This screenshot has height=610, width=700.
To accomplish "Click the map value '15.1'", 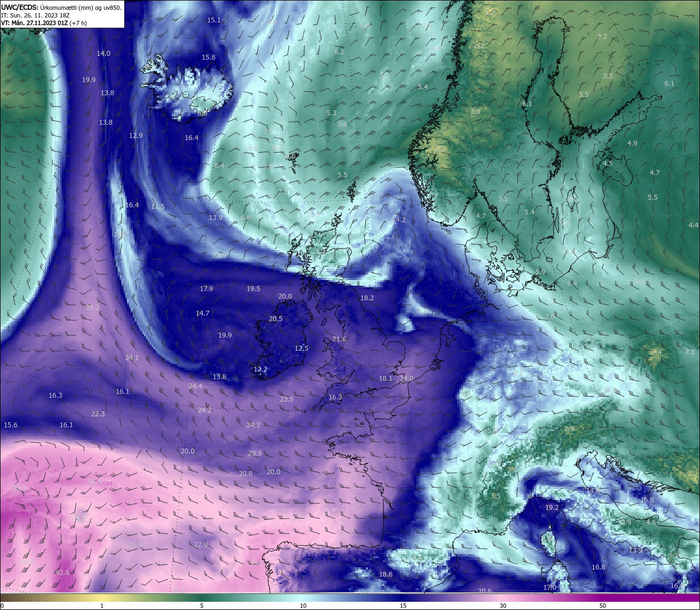I will click(x=214, y=20).
